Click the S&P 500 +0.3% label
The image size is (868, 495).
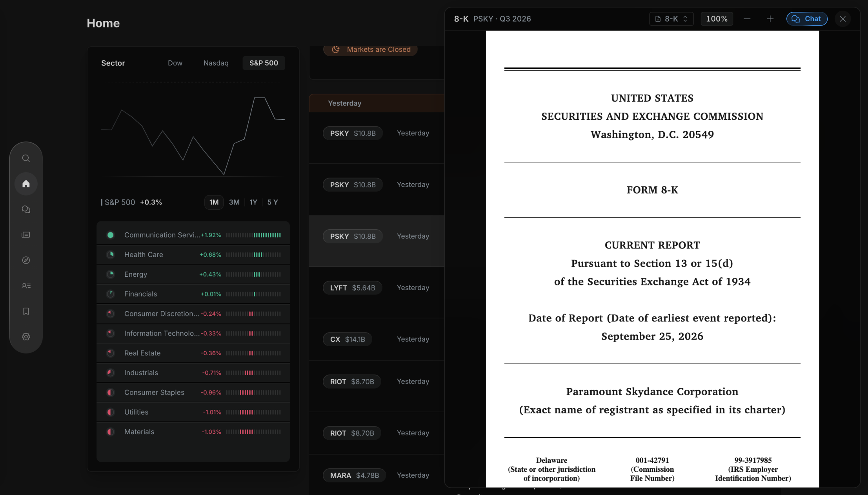click(132, 202)
